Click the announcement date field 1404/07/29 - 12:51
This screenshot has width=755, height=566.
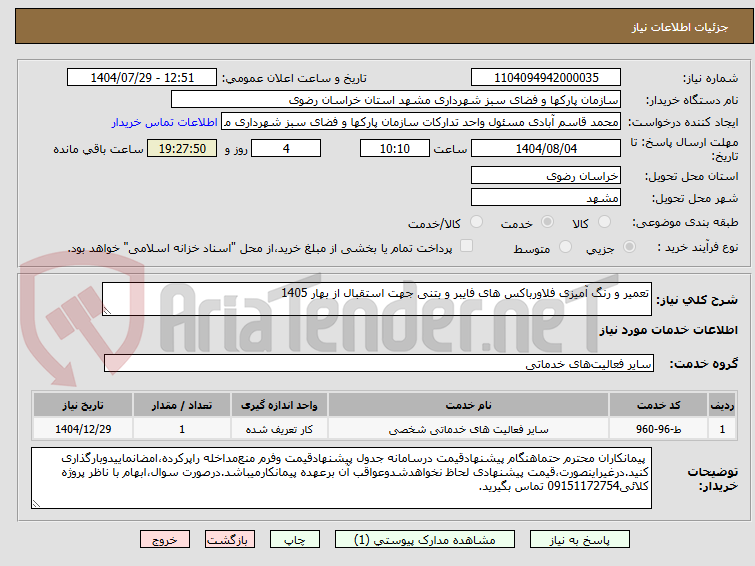coord(142,78)
